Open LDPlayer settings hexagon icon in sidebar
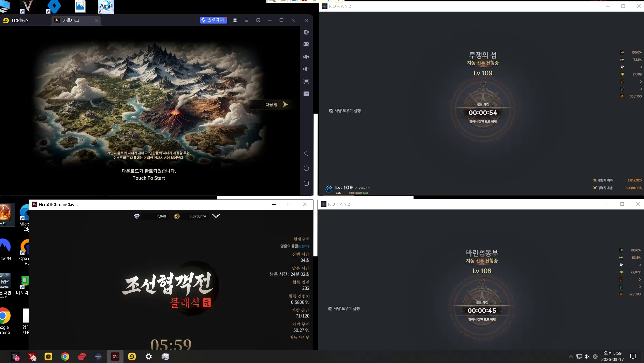 pos(306,32)
